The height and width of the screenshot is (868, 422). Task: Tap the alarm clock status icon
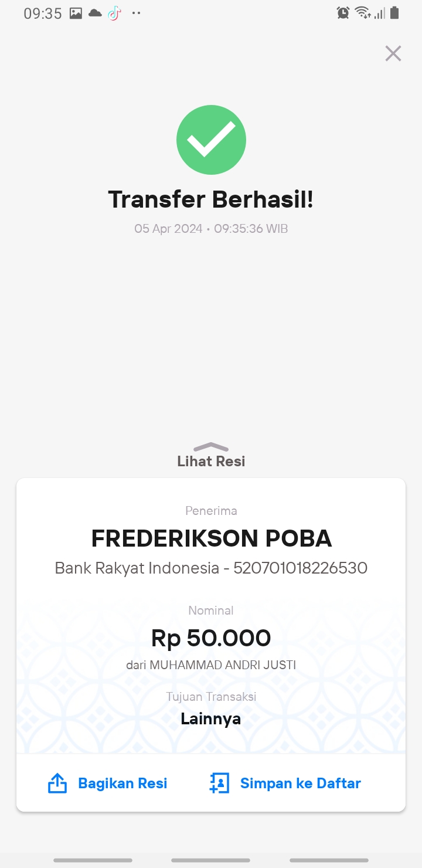point(343,12)
